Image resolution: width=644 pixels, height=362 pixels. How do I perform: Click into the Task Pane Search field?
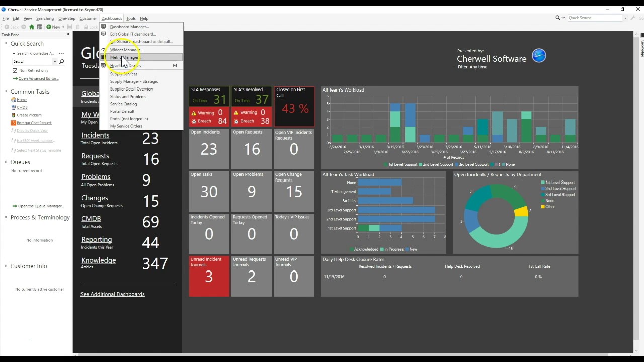pos(33,61)
